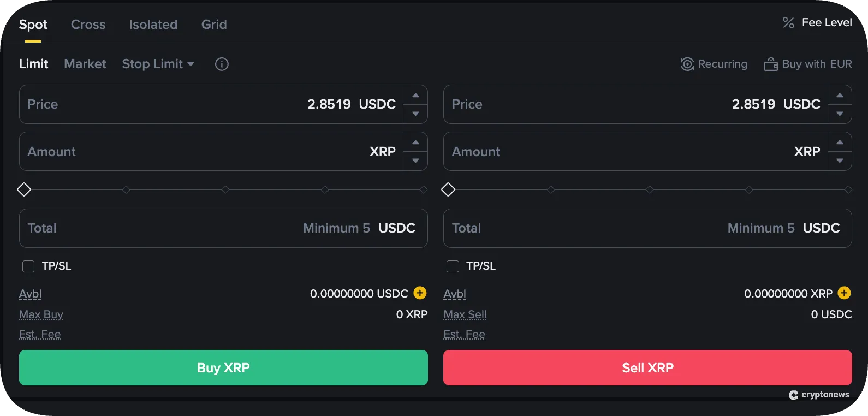
Task: Increase the buy price with the up stepper
Action: [415, 95]
